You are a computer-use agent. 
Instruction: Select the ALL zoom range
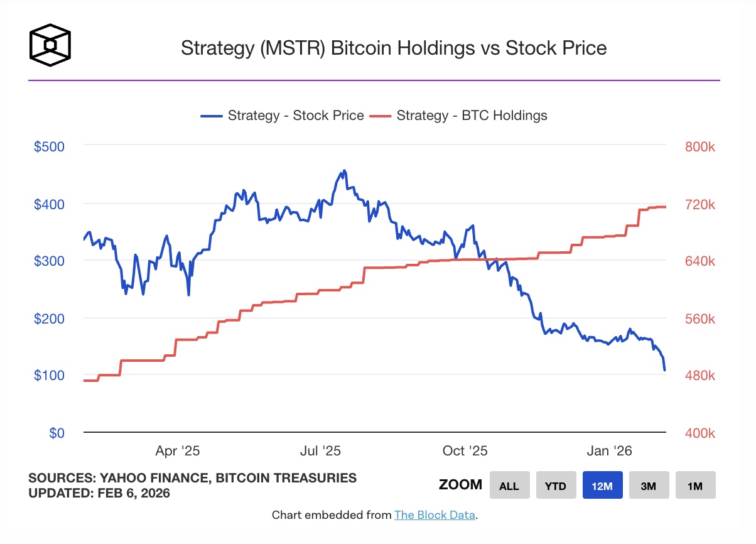(509, 485)
